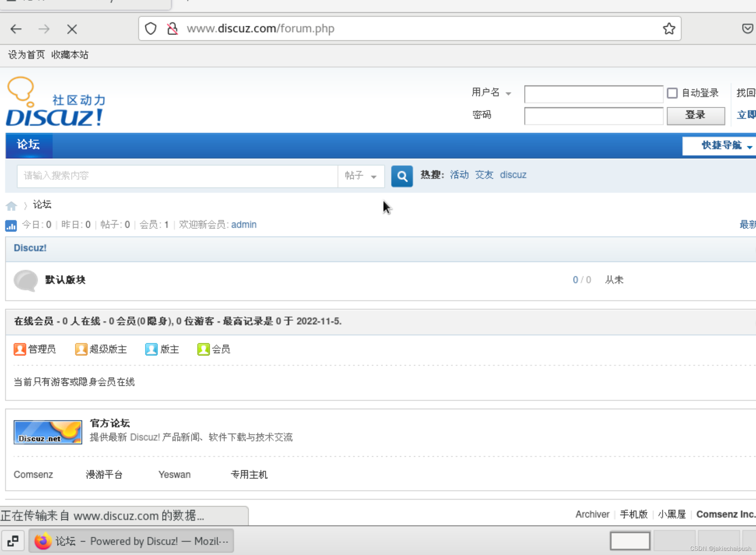Open the Pocket save icon
Screen dimensions: 756x555
(x=747, y=29)
